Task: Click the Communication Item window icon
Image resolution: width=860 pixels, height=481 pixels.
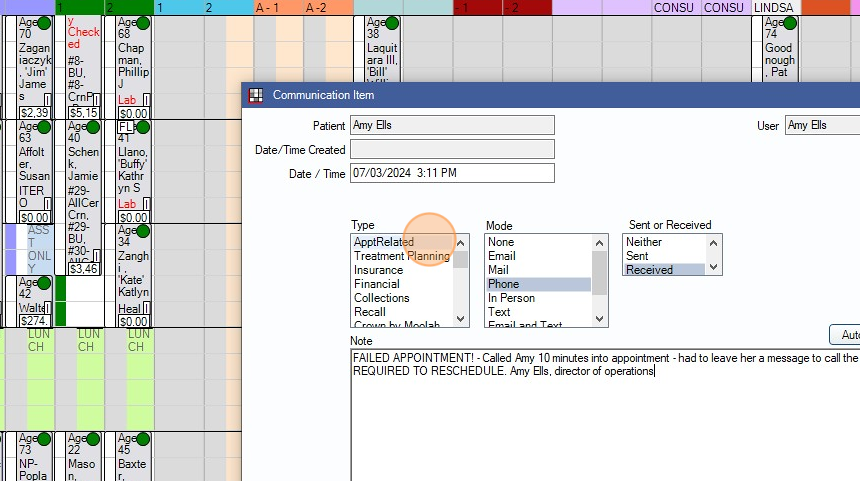Action: coord(256,95)
